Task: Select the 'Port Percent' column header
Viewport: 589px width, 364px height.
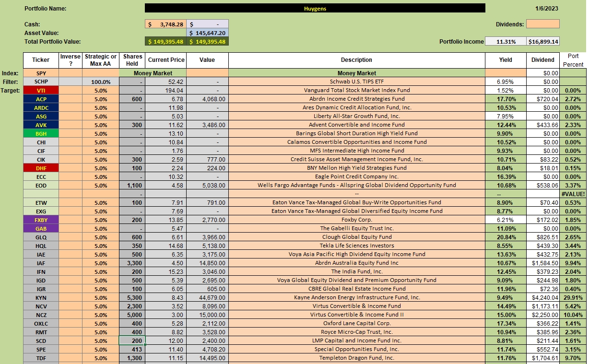Action: 573,60
